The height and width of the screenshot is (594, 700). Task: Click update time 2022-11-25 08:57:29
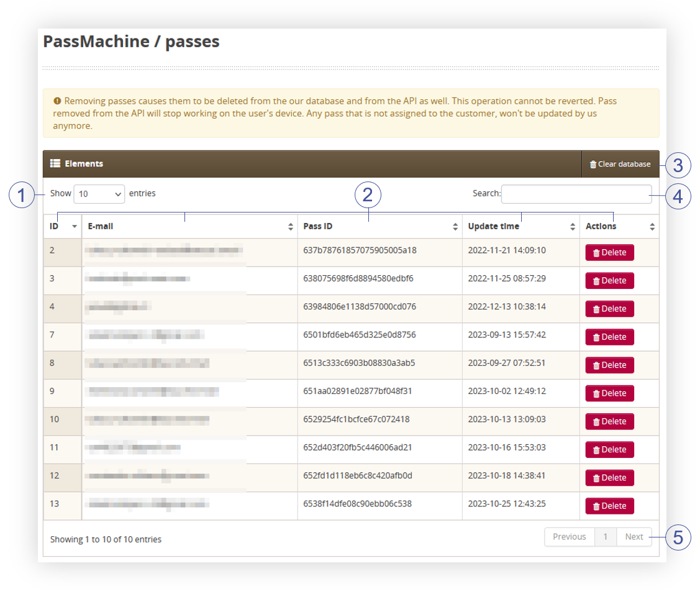(507, 278)
